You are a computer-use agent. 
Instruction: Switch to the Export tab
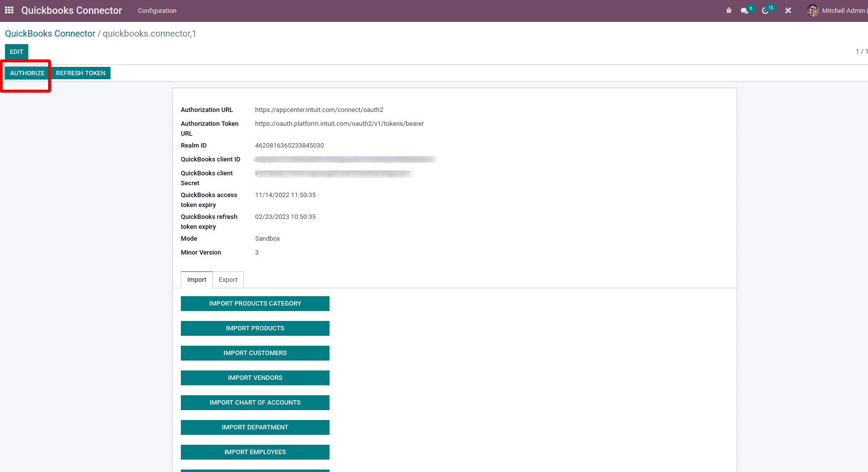pos(228,280)
